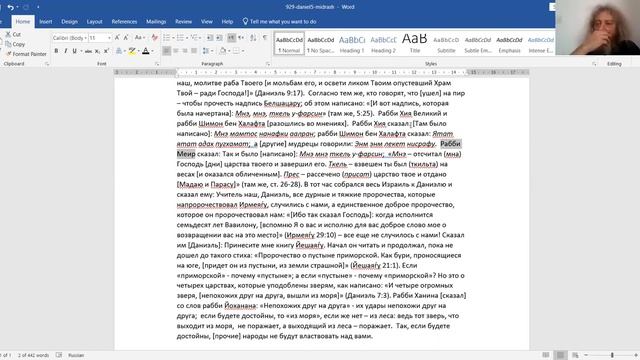Activate the Format Painter tool
The width and height of the screenshot is (640, 360).
pyautogui.click(x=26, y=54)
